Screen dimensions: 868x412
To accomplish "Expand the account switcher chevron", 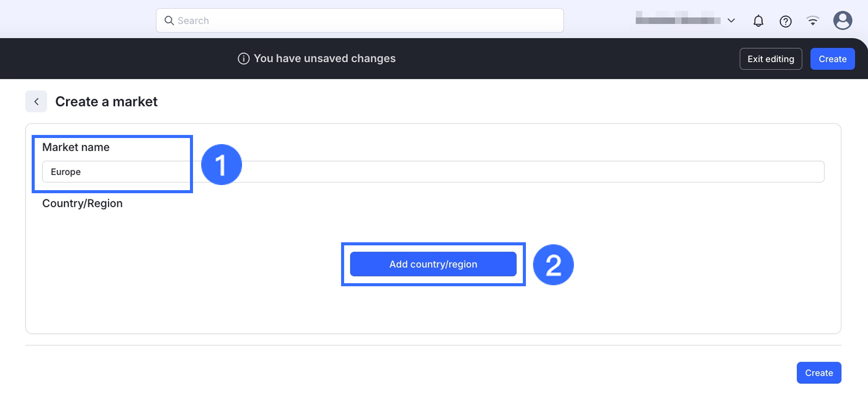I will pyautogui.click(x=731, y=20).
